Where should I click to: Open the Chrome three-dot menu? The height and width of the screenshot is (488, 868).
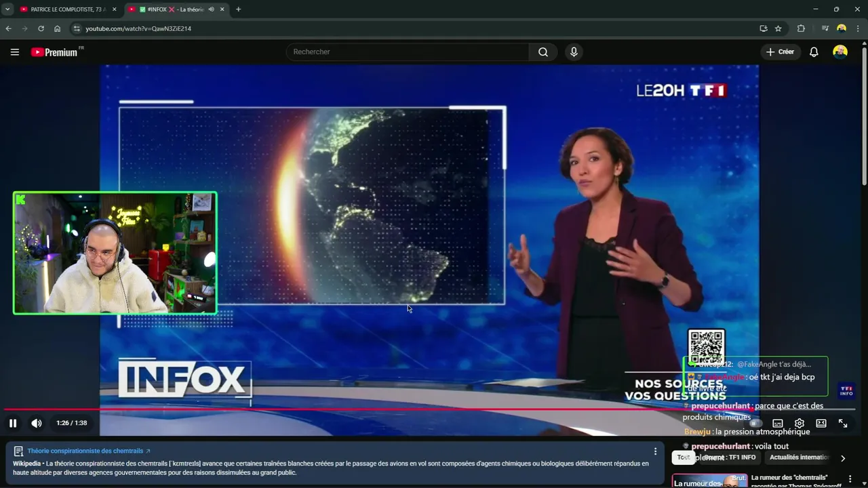(x=859, y=28)
